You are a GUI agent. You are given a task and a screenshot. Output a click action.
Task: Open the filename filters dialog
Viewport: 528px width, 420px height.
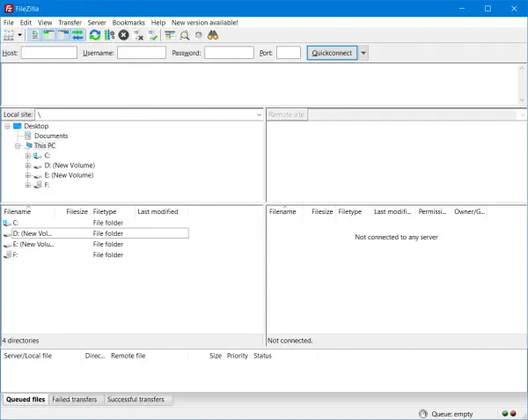point(170,35)
